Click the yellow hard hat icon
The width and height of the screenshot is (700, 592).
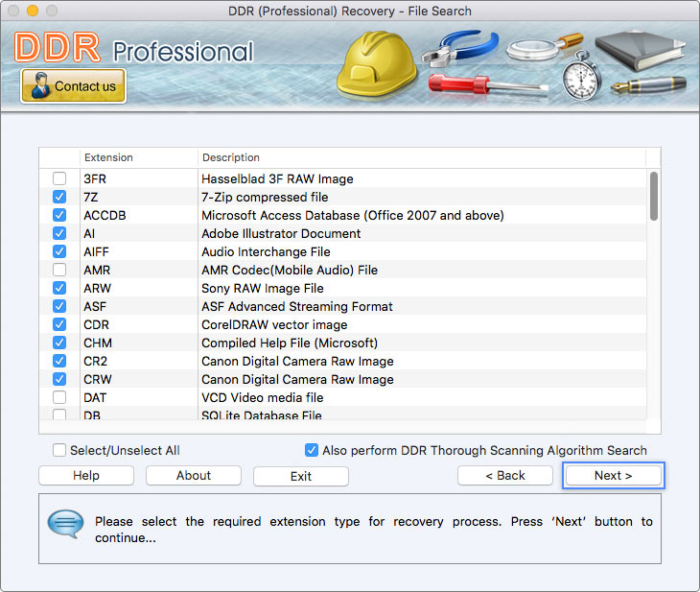coord(374,62)
